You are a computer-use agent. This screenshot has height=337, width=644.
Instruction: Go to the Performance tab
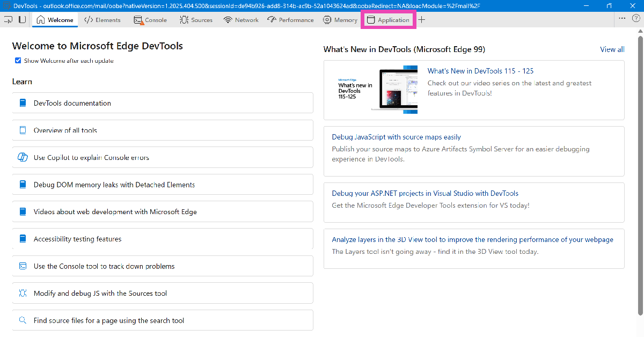click(x=290, y=20)
